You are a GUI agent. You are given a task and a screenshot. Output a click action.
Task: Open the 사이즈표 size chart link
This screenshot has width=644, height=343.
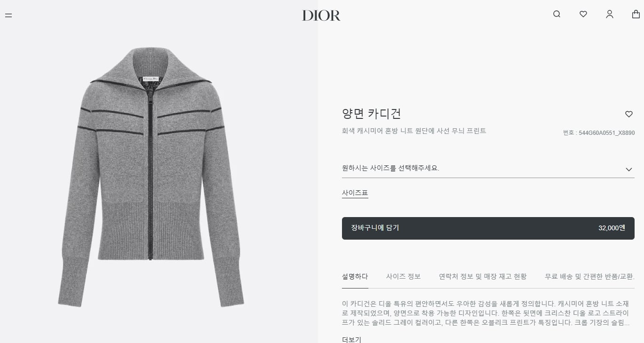[x=355, y=193]
